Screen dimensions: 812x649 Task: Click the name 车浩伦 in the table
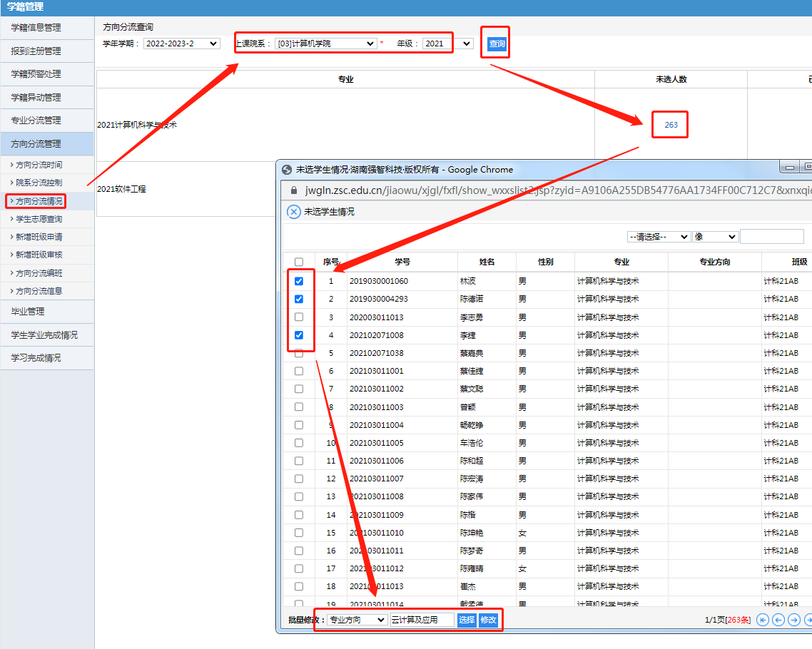[471, 443]
